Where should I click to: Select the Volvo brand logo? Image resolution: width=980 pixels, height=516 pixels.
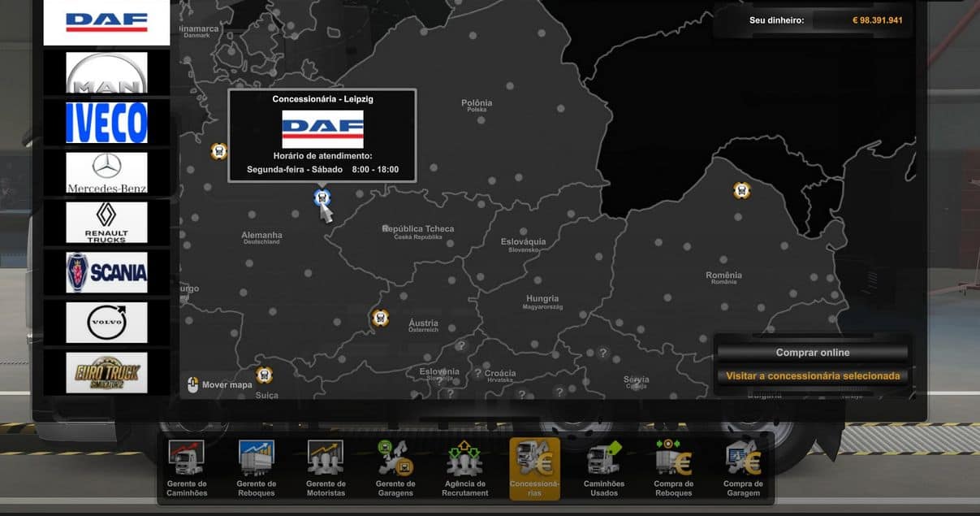[x=106, y=323]
